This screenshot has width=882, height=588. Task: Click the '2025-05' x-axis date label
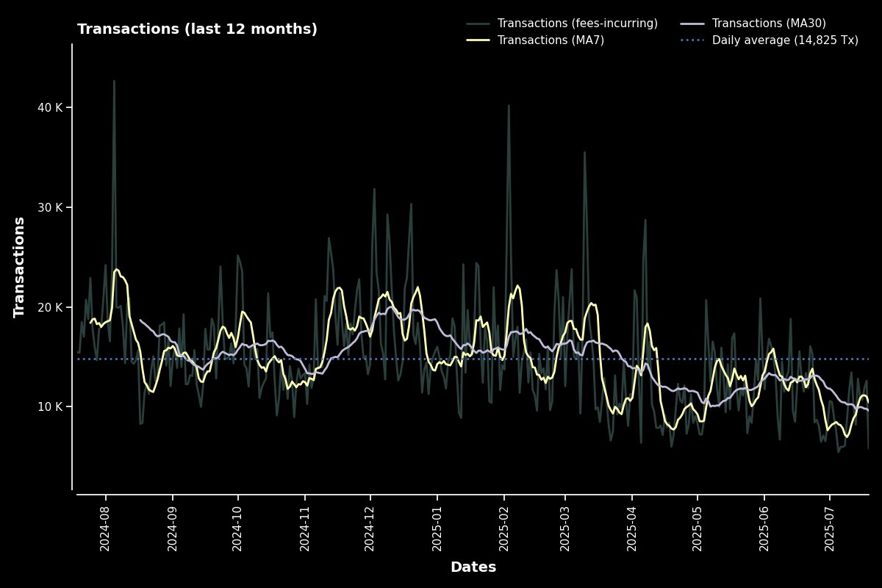click(x=697, y=528)
